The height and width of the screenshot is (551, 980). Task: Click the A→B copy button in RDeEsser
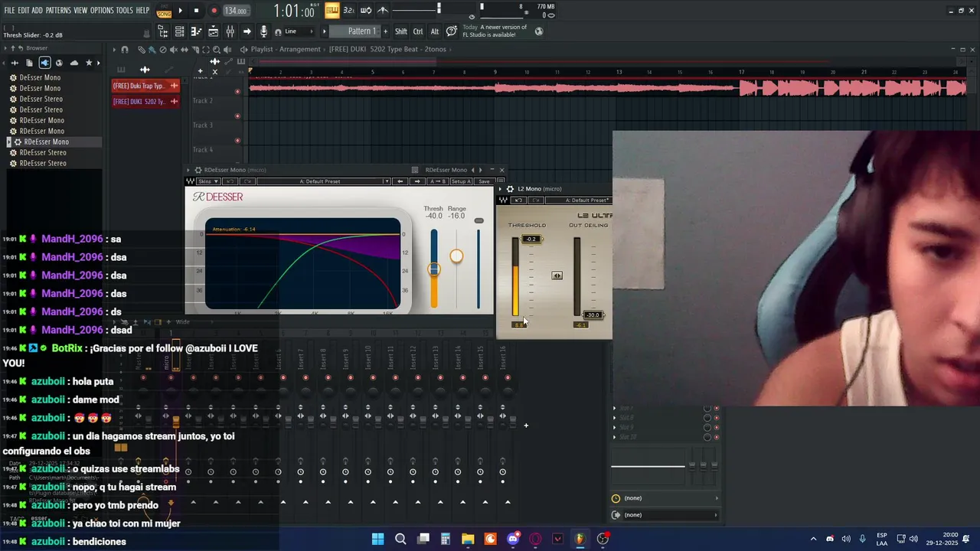[x=438, y=181]
